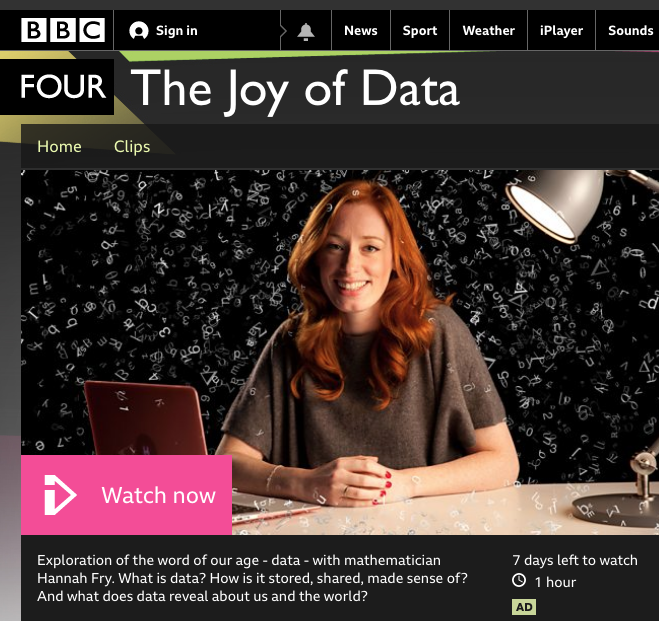Screen dimensions: 659x621
Task: Click the iPlayer play logo on pink banner
Action: [x=60, y=495]
